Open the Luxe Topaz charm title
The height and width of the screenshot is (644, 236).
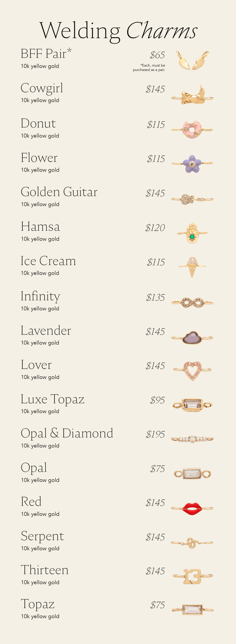[53, 399]
